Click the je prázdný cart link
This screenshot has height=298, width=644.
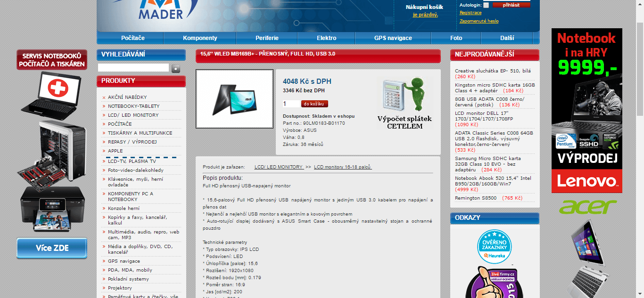[x=425, y=15]
